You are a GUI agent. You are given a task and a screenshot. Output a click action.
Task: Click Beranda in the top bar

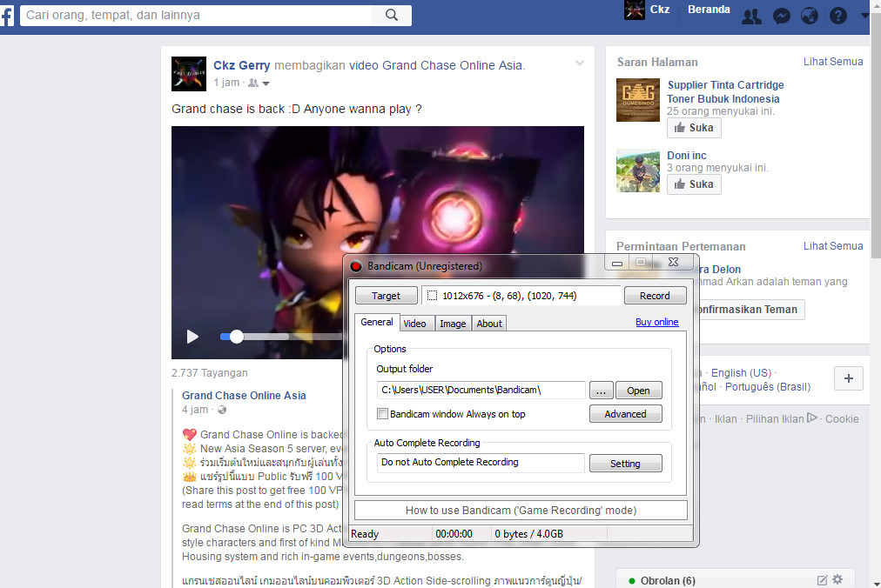(709, 10)
